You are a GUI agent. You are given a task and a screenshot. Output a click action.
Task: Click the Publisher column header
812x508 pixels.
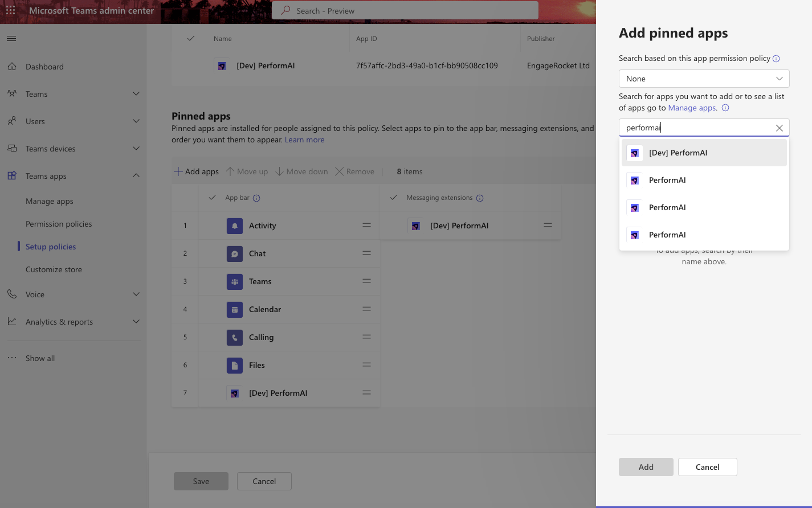541,39
